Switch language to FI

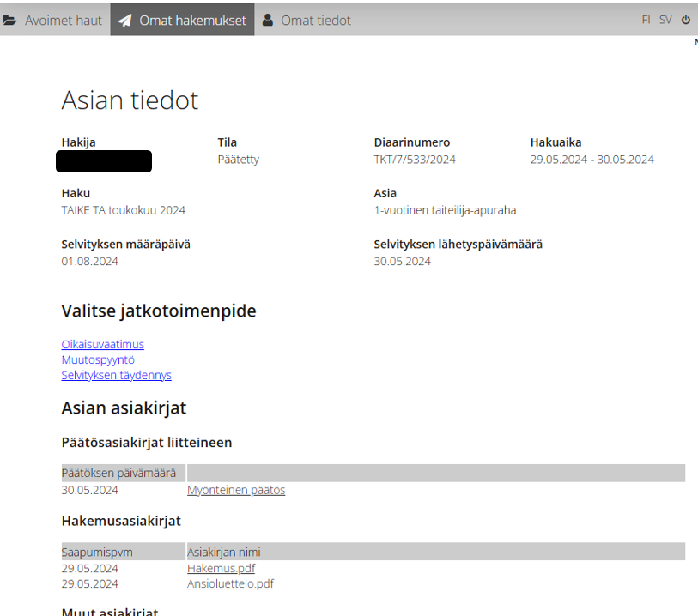point(646,20)
